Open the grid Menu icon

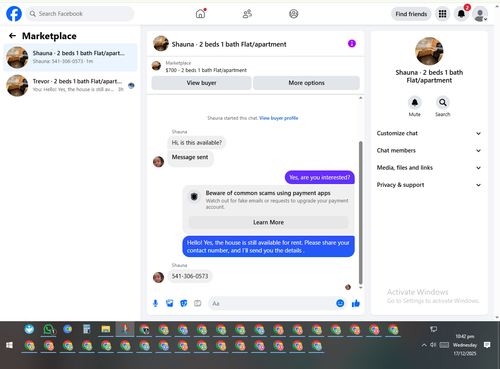click(x=442, y=14)
